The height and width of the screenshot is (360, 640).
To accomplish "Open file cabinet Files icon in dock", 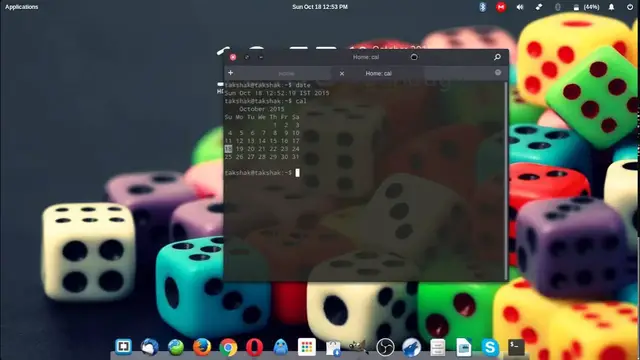I will coord(438,347).
